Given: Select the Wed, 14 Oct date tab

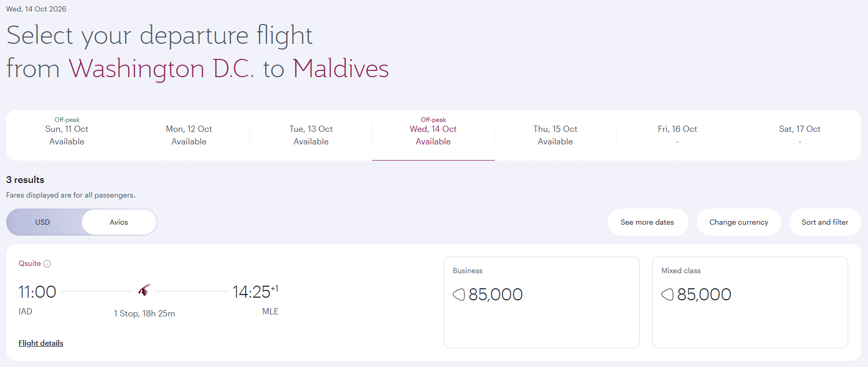Looking at the screenshot, I should pyautogui.click(x=433, y=135).
